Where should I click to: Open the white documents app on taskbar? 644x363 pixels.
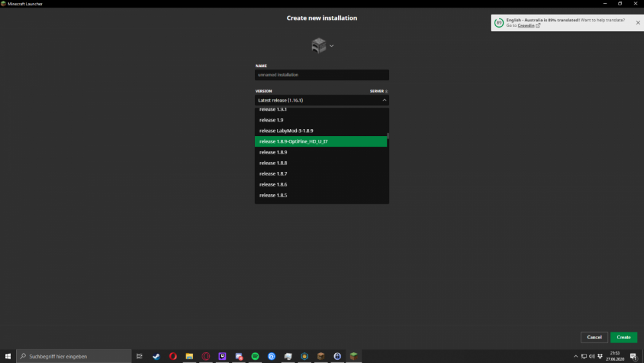click(x=288, y=356)
